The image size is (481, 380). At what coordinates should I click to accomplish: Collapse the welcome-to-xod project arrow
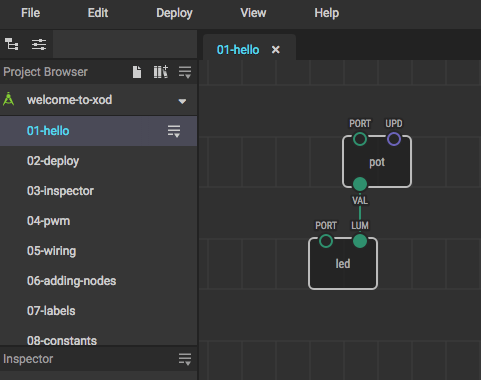point(182,101)
